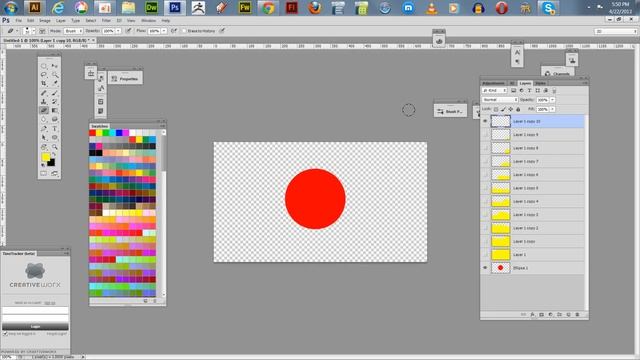Select the Elliptical Marquee tool
The height and width of the screenshot is (360, 640).
(44, 66)
